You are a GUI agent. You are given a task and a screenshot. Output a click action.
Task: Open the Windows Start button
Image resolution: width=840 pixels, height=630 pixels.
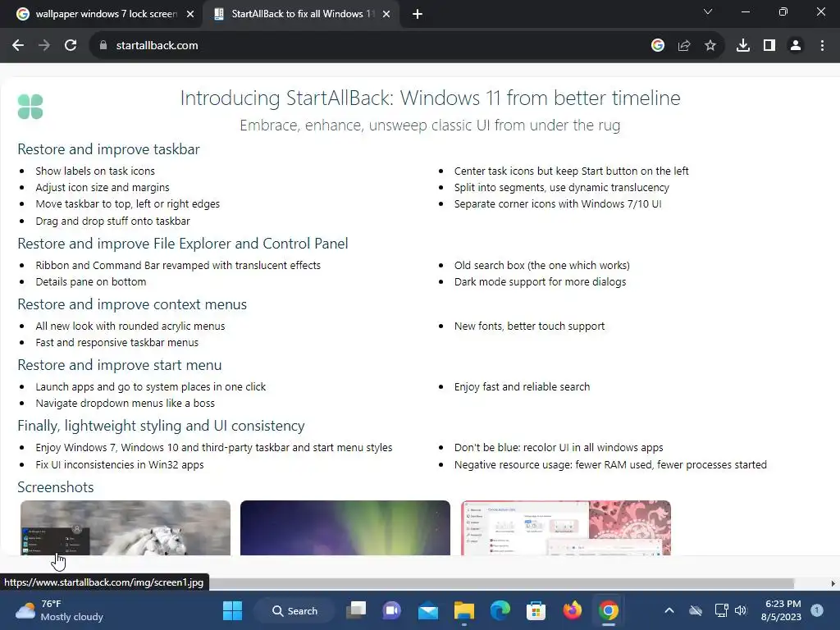click(232, 610)
